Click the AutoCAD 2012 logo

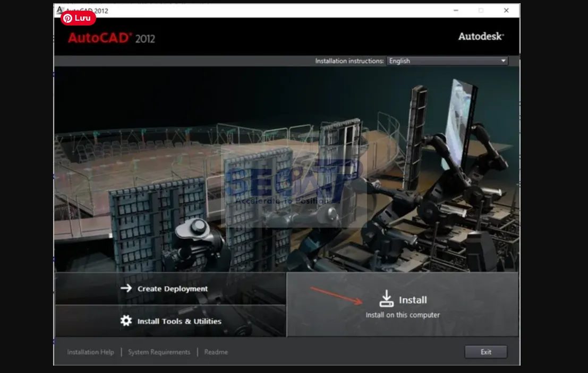tap(112, 38)
